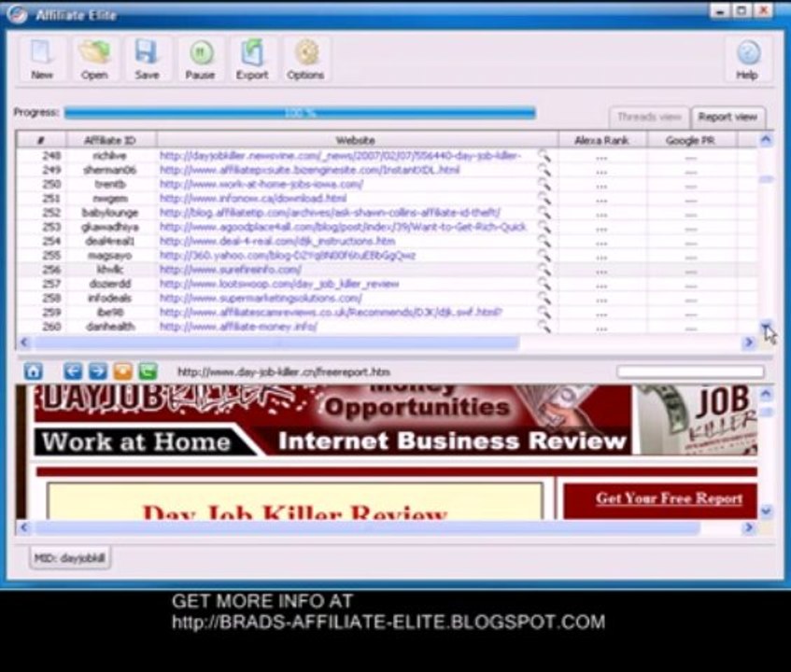Viewport: 791px width, 672px height.
Task: Open blog.affiliatetip.com archive link
Action: tap(330, 213)
